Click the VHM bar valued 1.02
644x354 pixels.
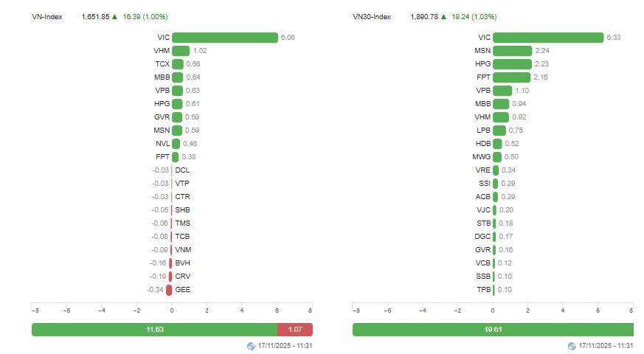point(181,51)
